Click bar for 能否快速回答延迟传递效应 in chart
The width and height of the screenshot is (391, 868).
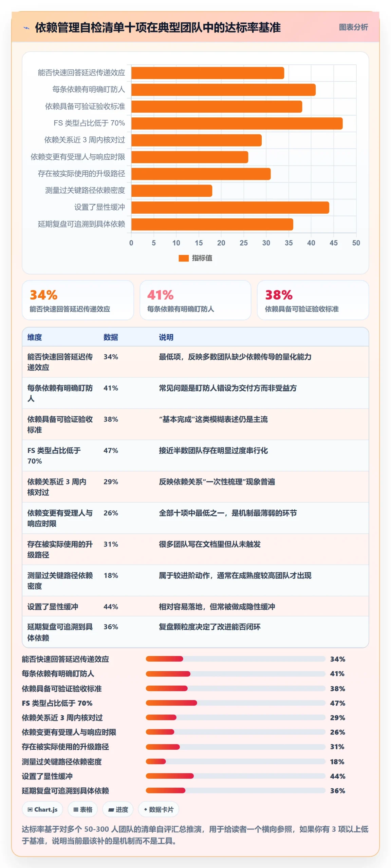[x=208, y=73]
